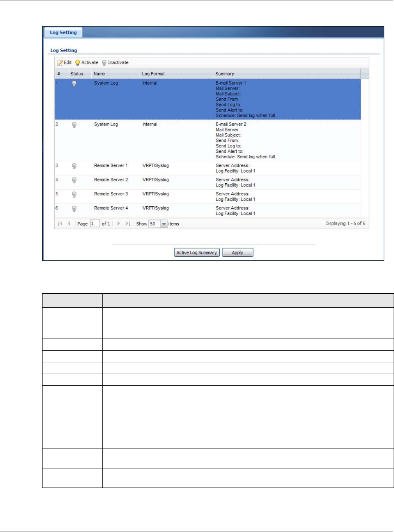The width and height of the screenshot is (394, 532).
Task: Click the Apply button
Action: 238,253
